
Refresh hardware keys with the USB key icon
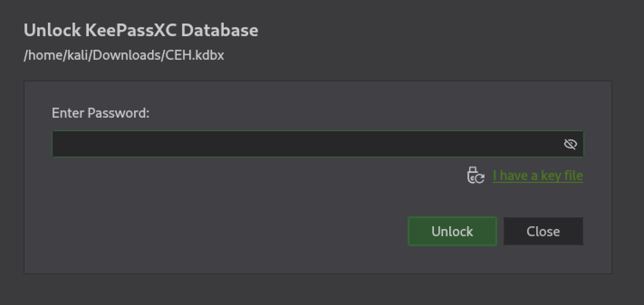pyautogui.click(x=476, y=175)
